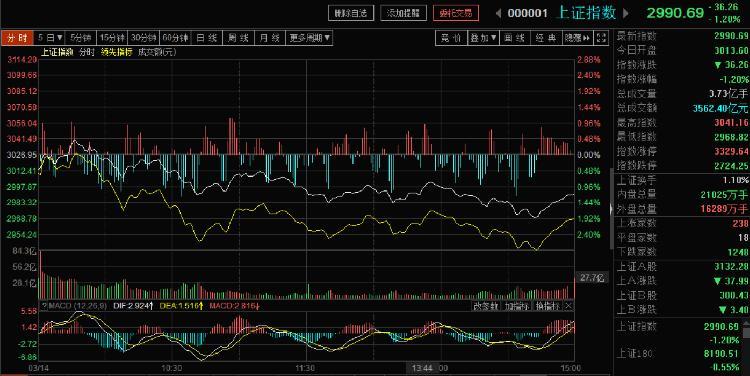Toggle the 经典 classic layout
This screenshot has width=750, height=376.
point(546,38)
